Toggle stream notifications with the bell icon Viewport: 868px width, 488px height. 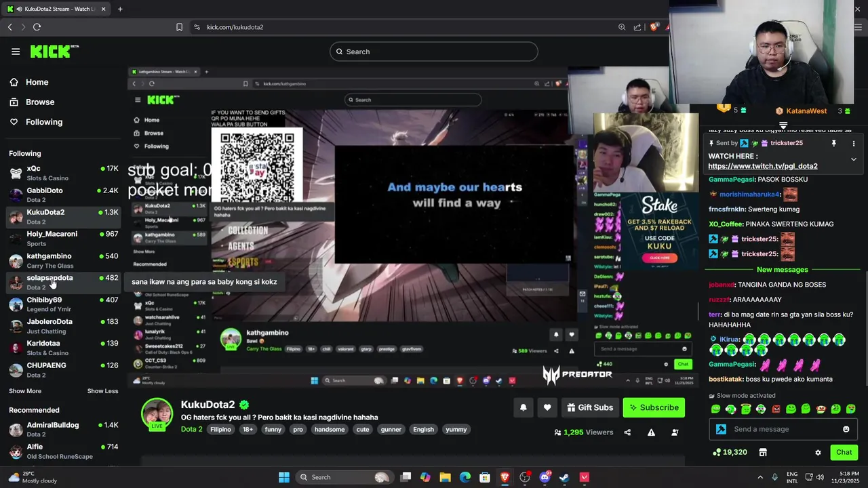(524, 407)
